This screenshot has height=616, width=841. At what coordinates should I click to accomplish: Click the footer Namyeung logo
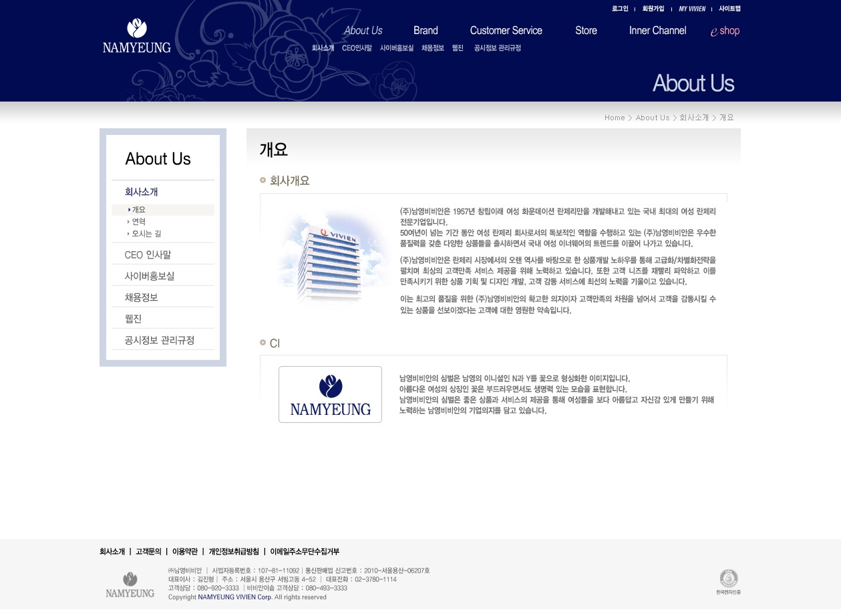tap(130, 585)
